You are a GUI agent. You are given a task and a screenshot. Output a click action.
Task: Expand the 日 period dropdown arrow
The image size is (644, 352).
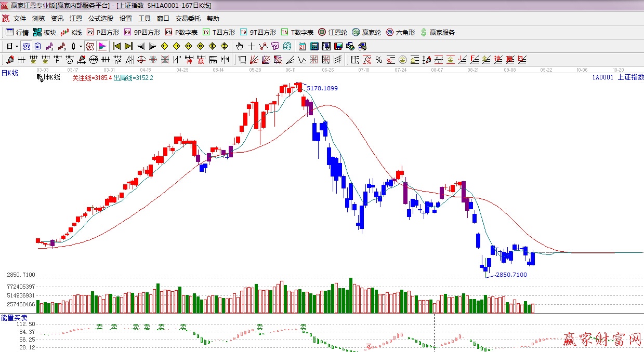(17, 46)
